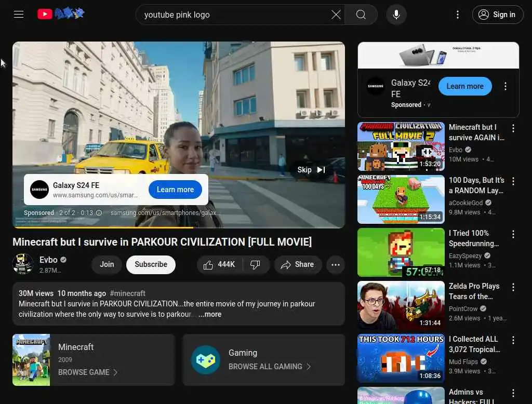Expand the Sponsored dropdown chevron in sidebar ad
Image resolution: width=532 pixels, height=404 pixels.
point(429,105)
